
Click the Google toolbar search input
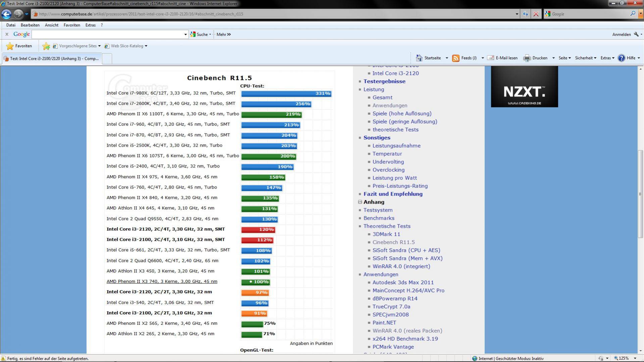click(x=107, y=34)
